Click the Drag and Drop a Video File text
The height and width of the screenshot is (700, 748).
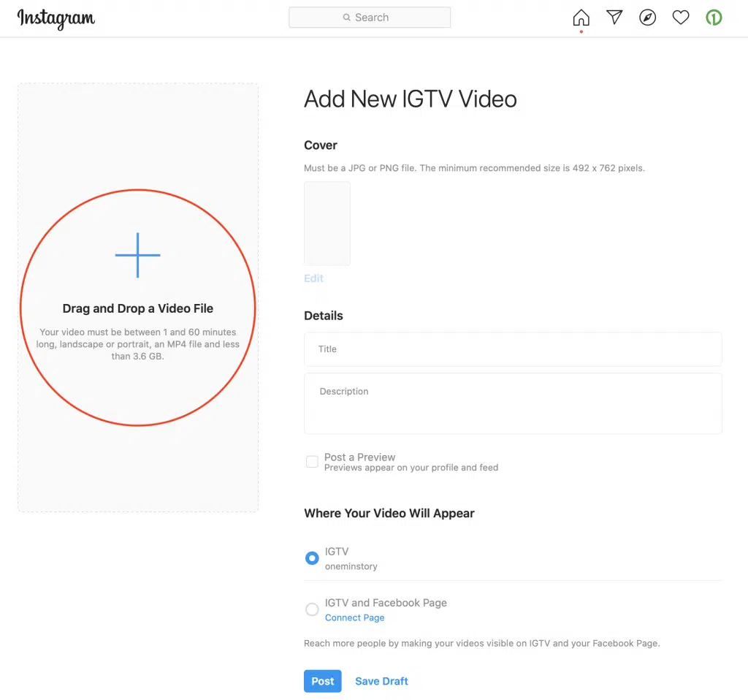[x=138, y=309]
